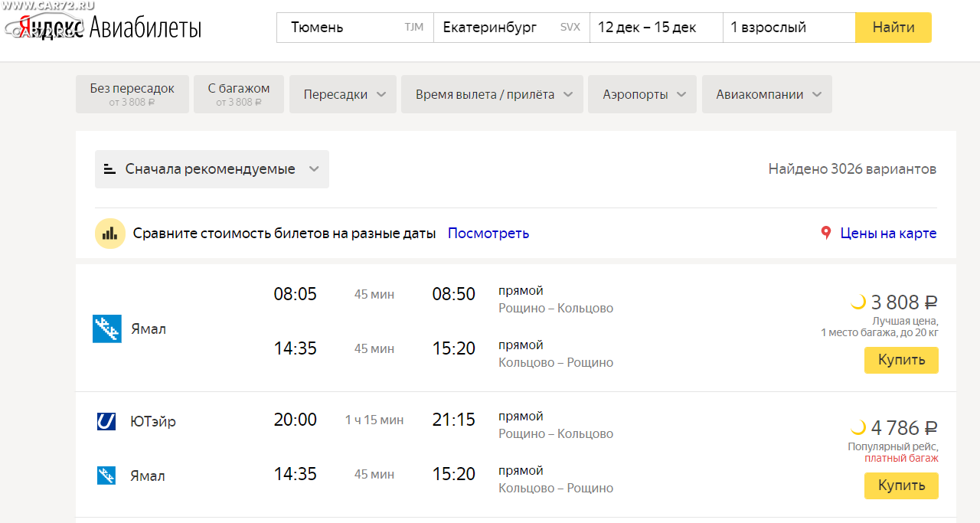Expand the Аэропорты filter

[x=642, y=94]
